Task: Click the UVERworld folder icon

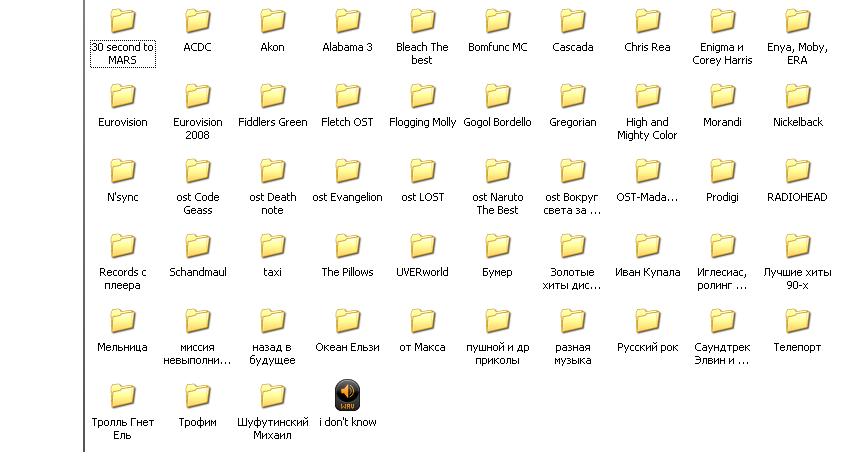Action: pos(422,246)
